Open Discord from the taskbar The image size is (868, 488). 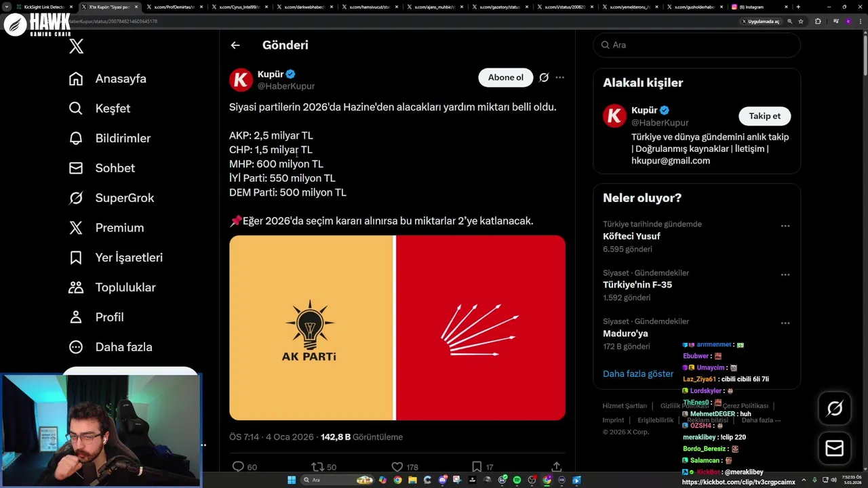443,480
